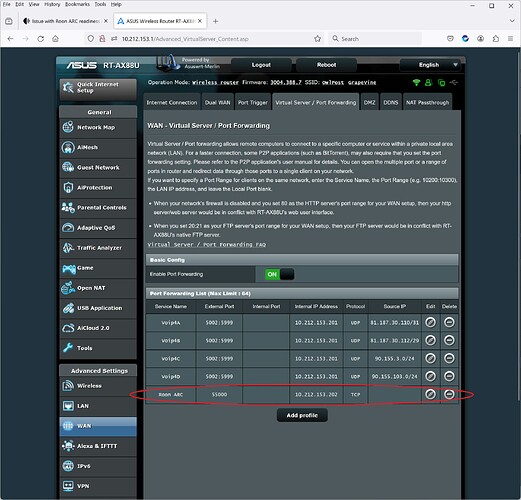Click the browser Search field

tap(375, 39)
